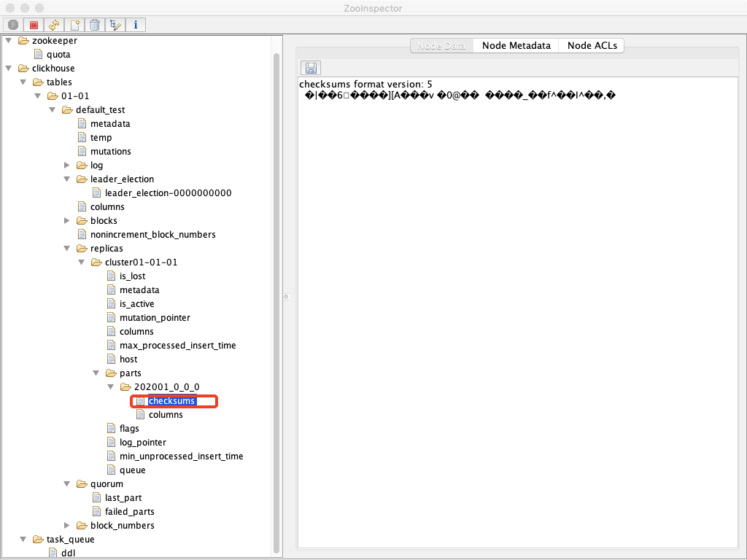Image resolution: width=747 pixels, height=560 pixels.
Task: Click the split pane divider handle
Action: coord(286,297)
